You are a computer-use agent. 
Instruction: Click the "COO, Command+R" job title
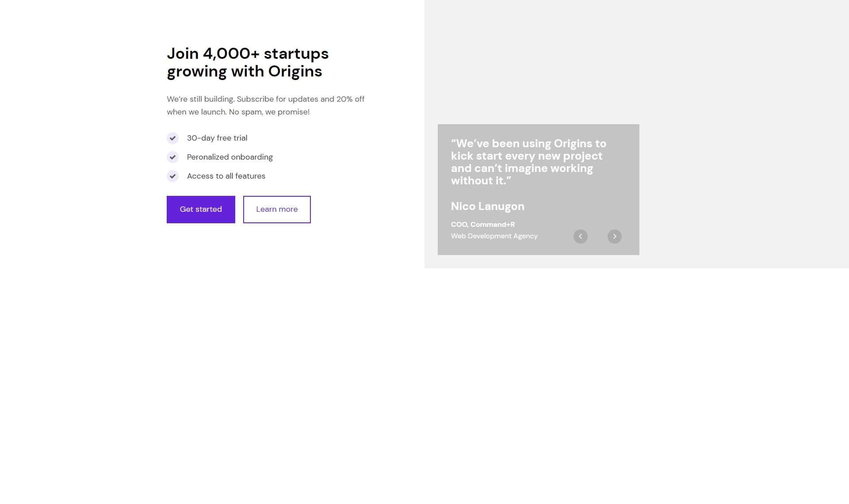pos(483,225)
